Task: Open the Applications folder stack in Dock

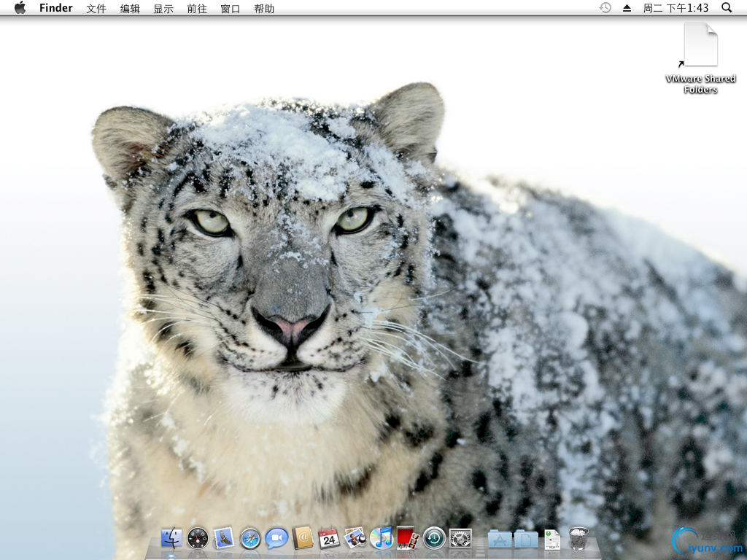Action: [500, 540]
